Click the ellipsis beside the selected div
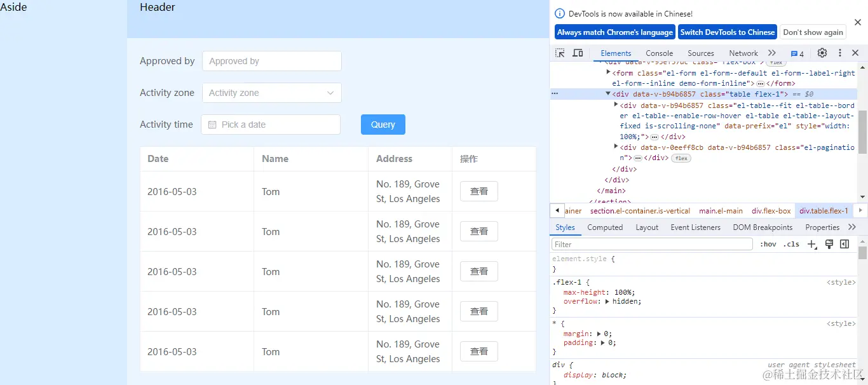 point(555,94)
